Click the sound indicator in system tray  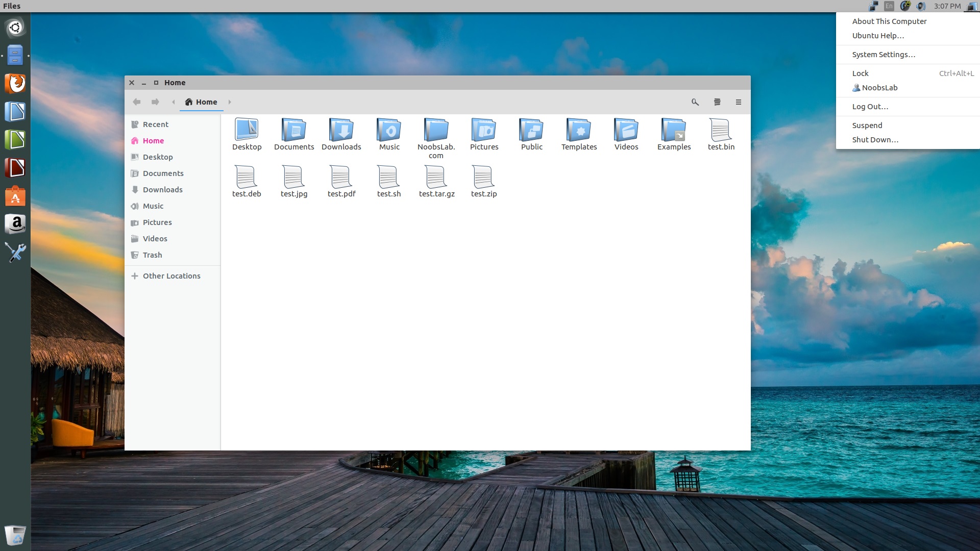click(921, 6)
